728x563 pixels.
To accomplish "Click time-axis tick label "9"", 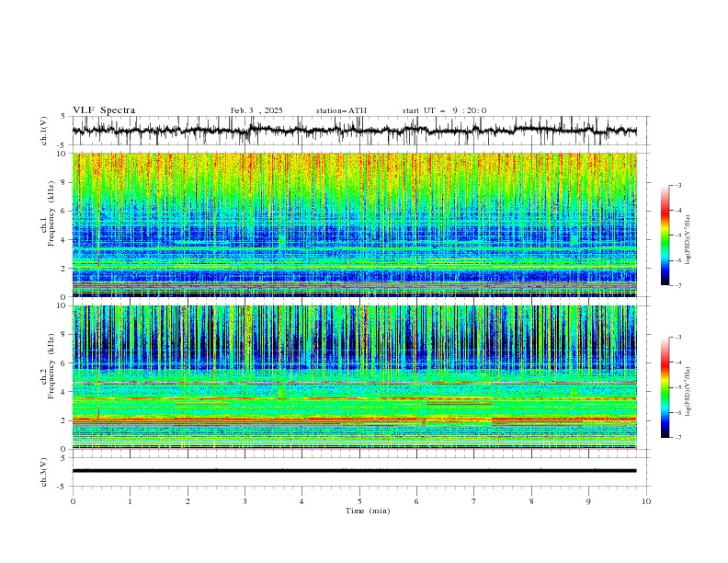I will [x=588, y=501].
